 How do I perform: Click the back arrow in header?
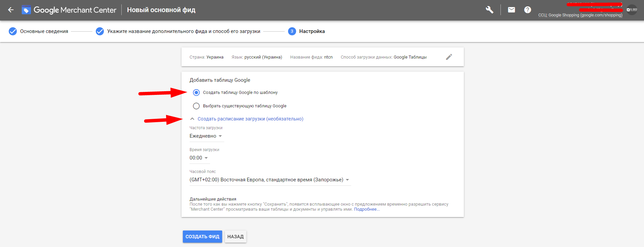11,10
